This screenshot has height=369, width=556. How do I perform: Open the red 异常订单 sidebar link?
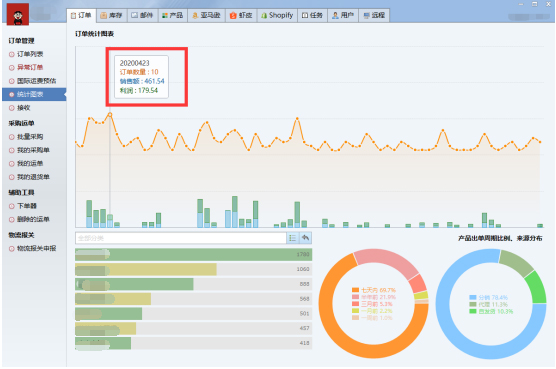(30, 67)
